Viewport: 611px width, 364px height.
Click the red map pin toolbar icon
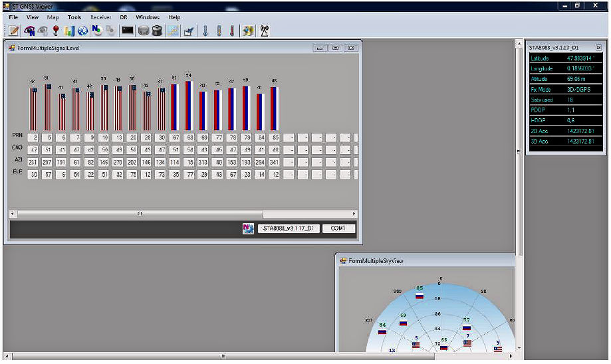[56, 31]
